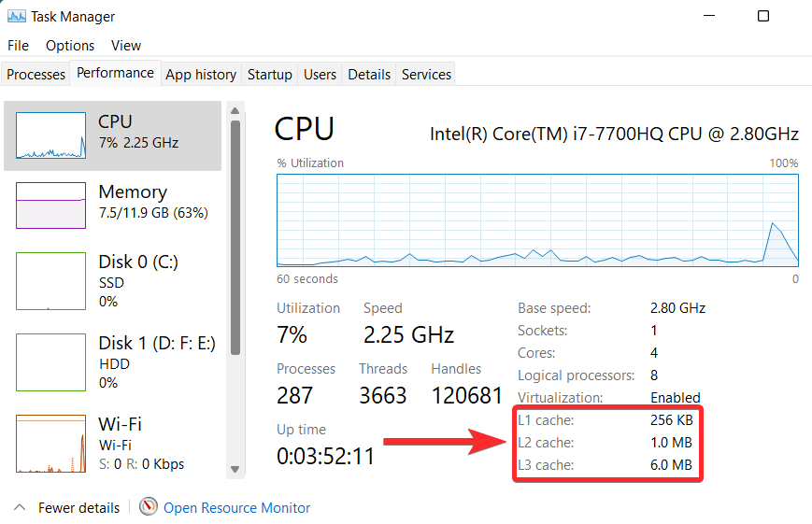The image size is (812, 524).
Task: Switch to the App history tab
Action: [201, 75]
